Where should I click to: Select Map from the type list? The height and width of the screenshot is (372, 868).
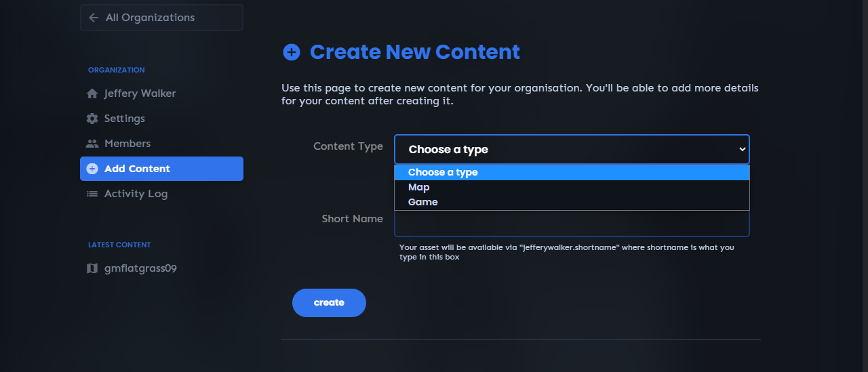tap(419, 187)
